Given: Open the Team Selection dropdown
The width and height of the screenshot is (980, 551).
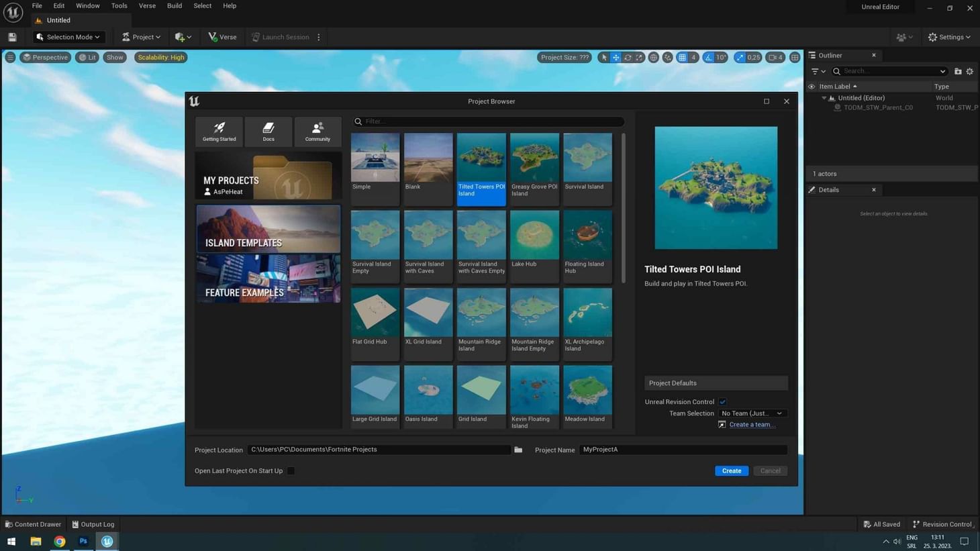Looking at the screenshot, I should click(752, 413).
